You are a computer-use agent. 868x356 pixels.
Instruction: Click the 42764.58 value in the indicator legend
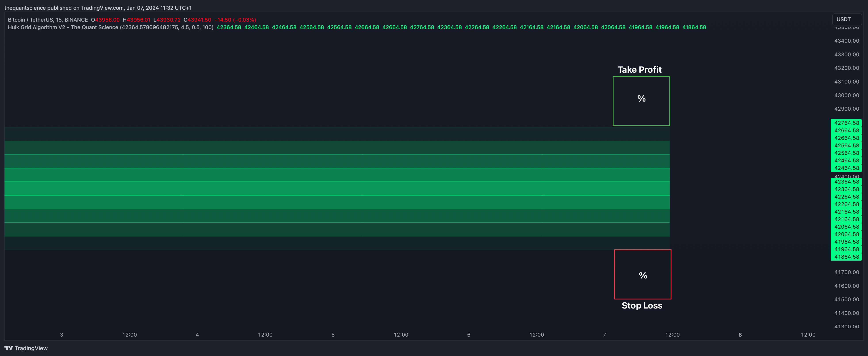tap(422, 27)
